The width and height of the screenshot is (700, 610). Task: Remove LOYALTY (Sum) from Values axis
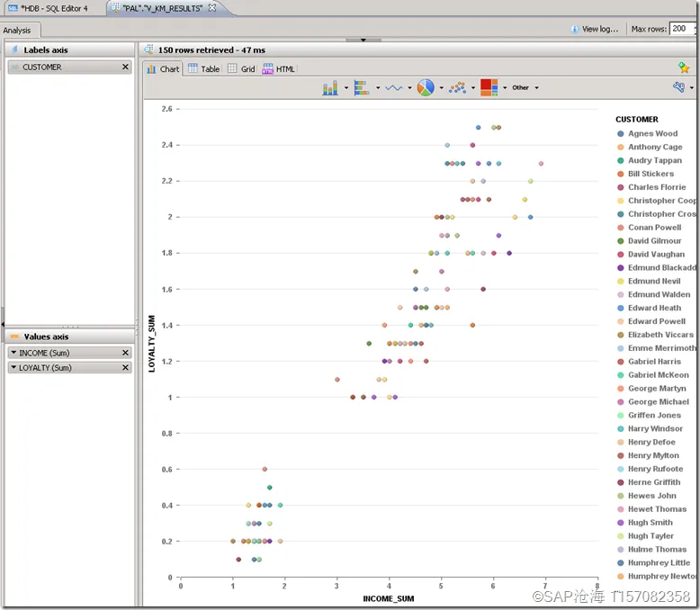click(125, 367)
